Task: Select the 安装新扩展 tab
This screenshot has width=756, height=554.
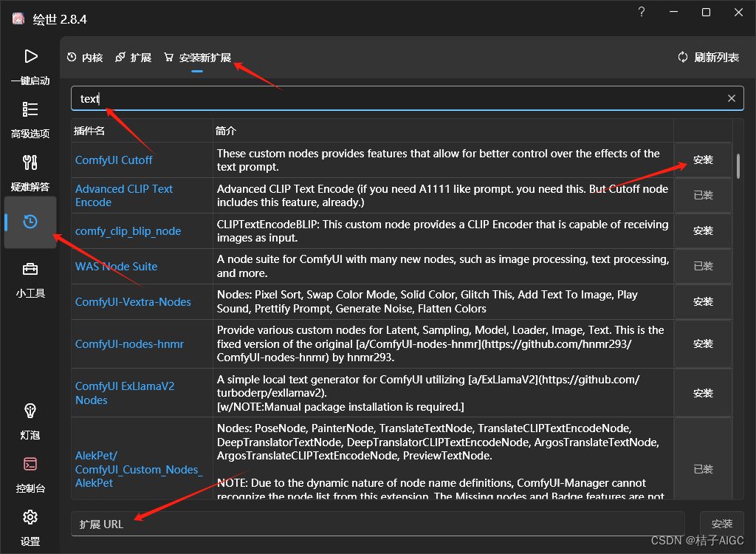Action: [198, 58]
